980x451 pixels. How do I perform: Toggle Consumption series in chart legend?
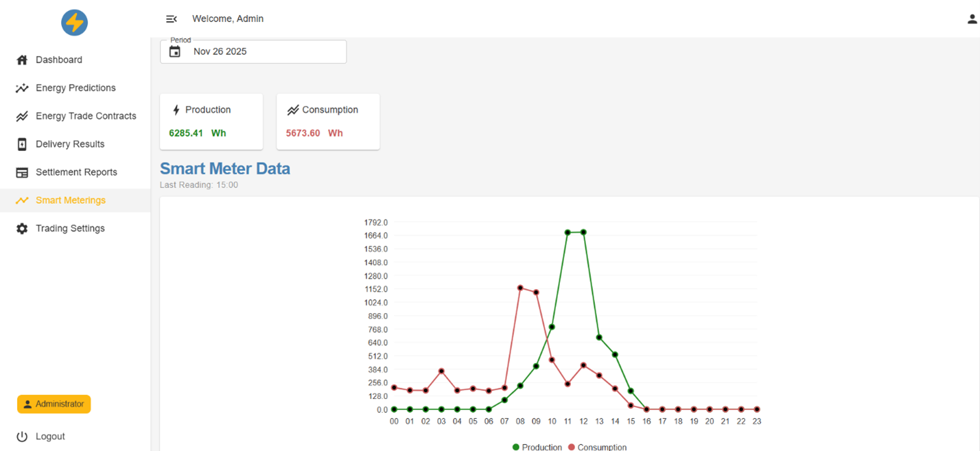click(x=596, y=447)
